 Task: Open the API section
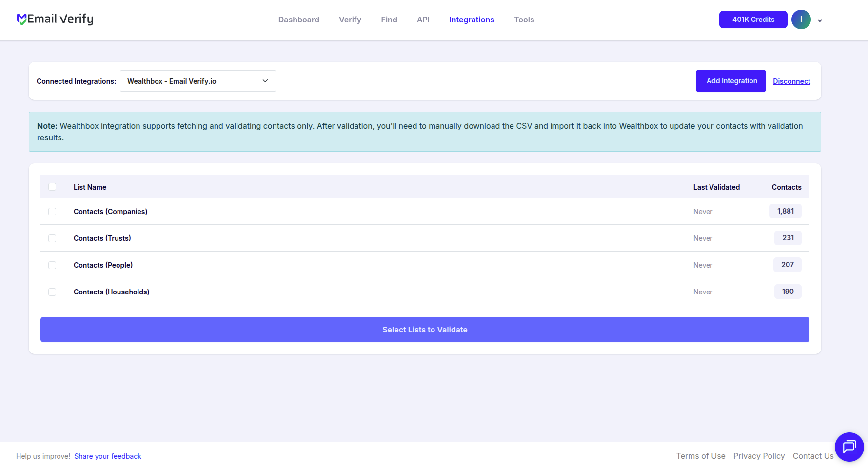point(423,19)
